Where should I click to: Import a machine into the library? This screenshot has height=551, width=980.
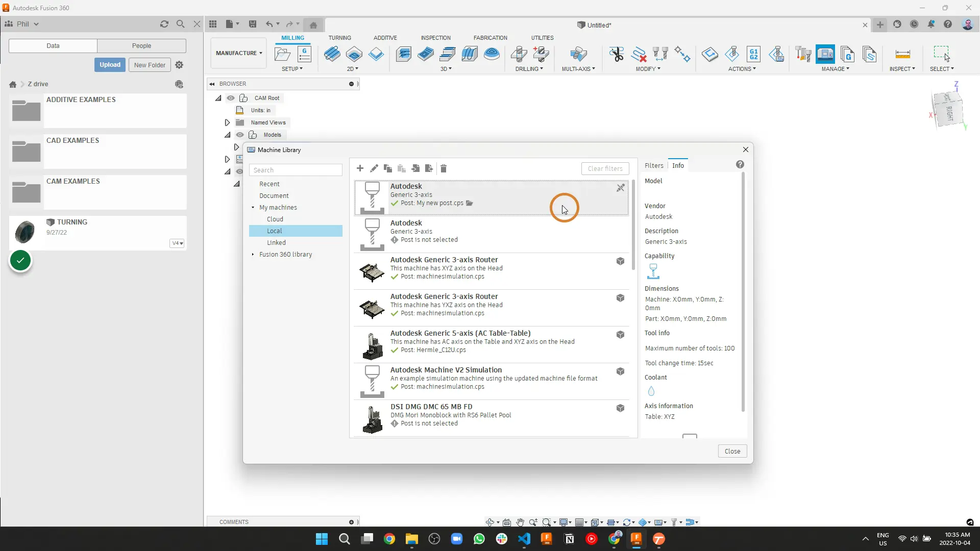(x=415, y=168)
